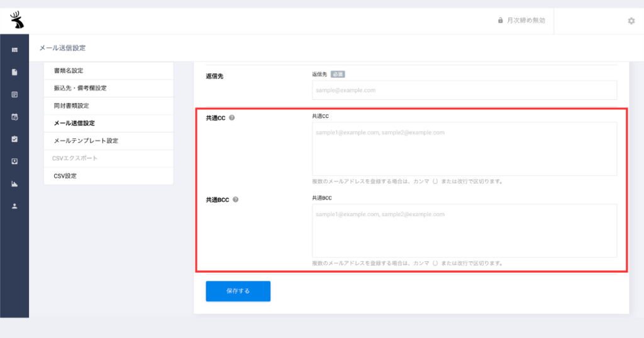The image size is (644, 338).
Task: Focus the 共通BCC text area
Action: click(464, 231)
